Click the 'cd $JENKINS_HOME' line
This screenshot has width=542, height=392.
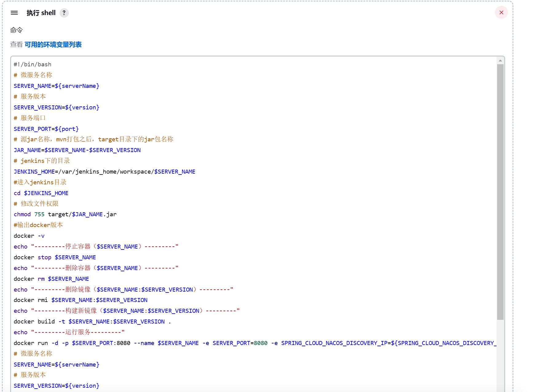coord(41,193)
